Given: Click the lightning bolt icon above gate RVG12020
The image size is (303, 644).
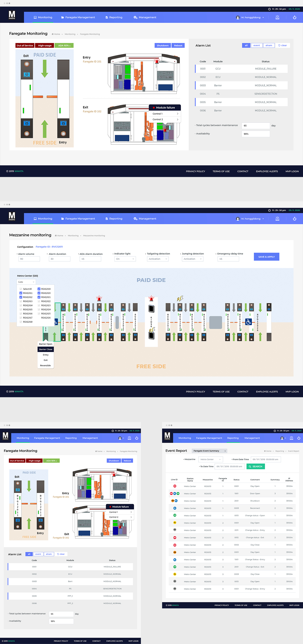Looking at the screenshot, I should 180,299.
